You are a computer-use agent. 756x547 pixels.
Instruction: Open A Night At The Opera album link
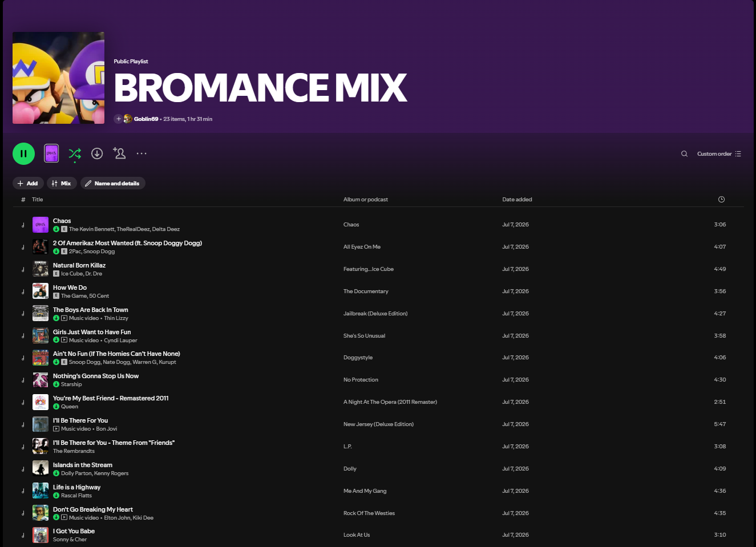click(x=390, y=402)
